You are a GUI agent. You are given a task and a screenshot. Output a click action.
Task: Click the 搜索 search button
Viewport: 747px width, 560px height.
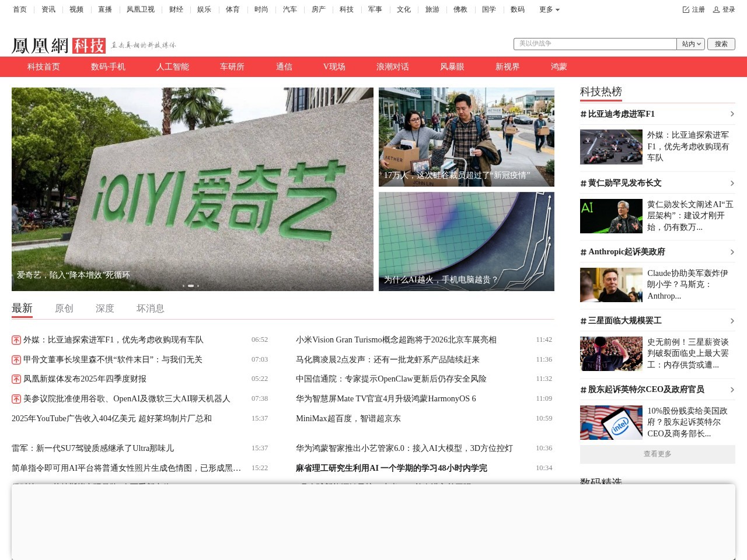[x=721, y=44]
